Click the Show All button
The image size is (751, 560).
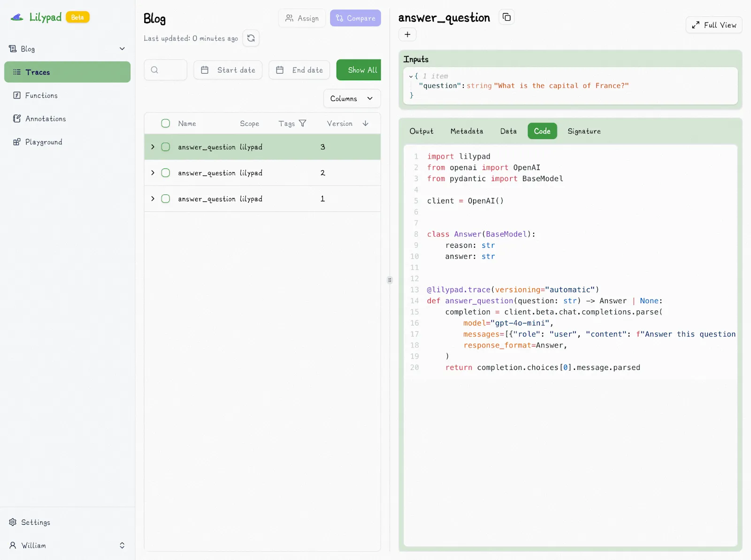tap(359, 70)
